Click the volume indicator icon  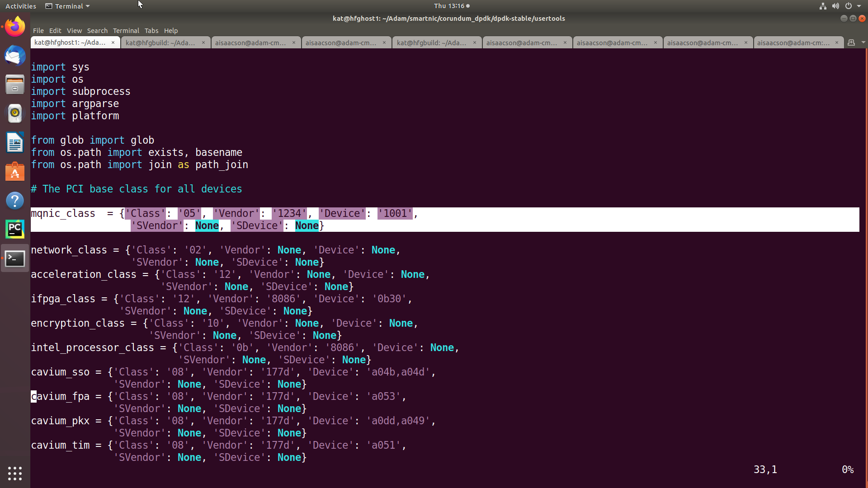pyautogui.click(x=835, y=6)
